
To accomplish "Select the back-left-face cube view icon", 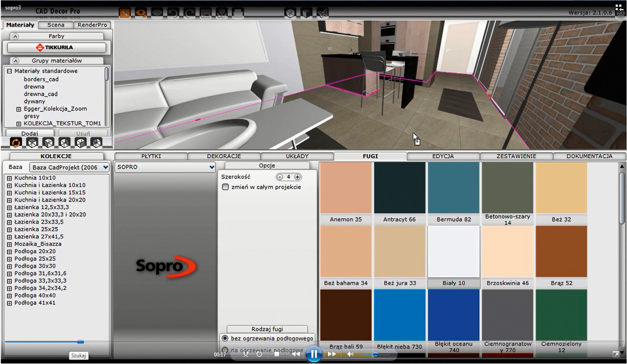I will pos(97,143).
